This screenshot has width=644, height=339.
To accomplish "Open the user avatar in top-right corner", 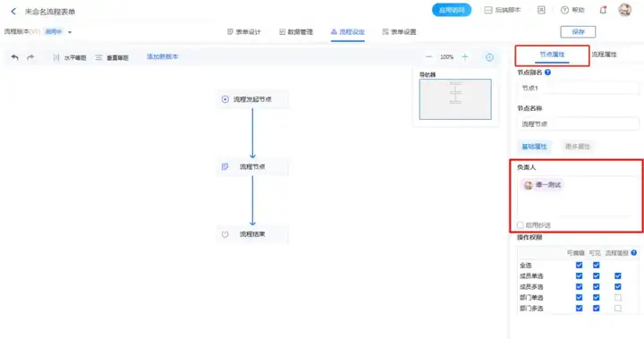I will (624, 10).
